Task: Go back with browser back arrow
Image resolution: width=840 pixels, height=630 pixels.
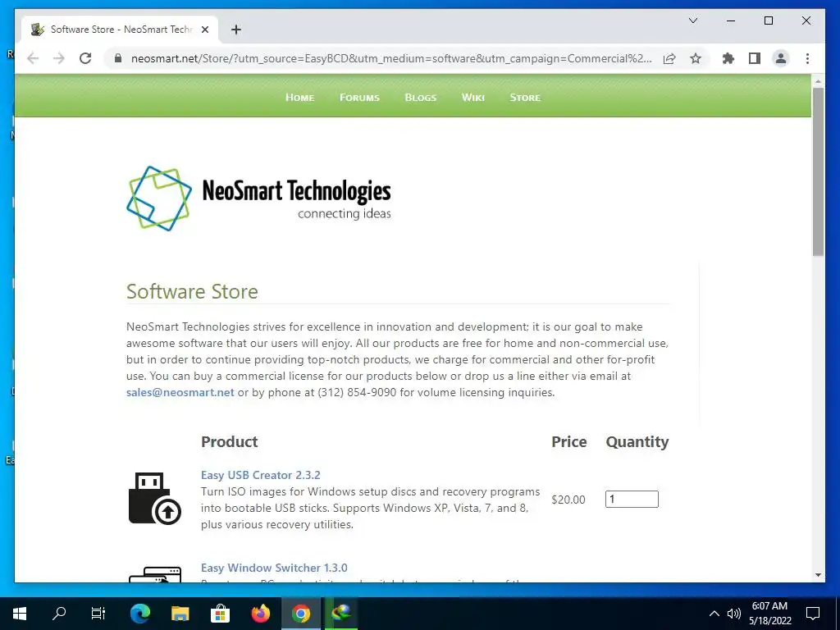Action: point(33,58)
